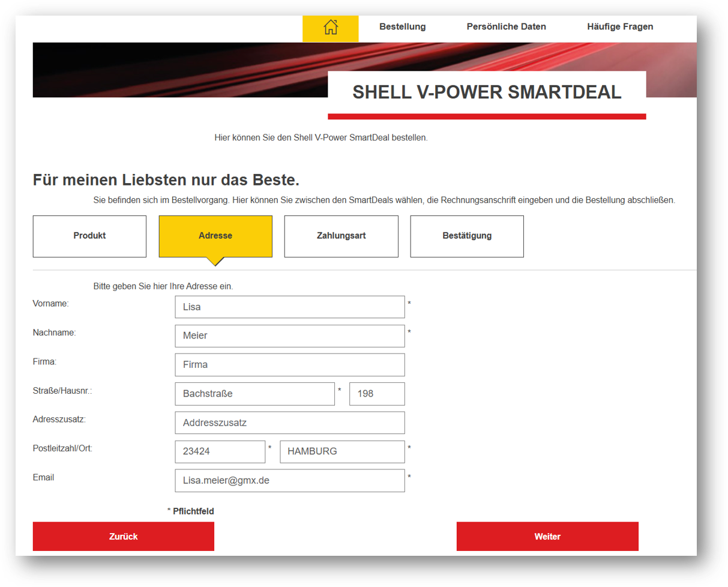Click the Email label
728x587 pixels.
[x=44, y=477]
